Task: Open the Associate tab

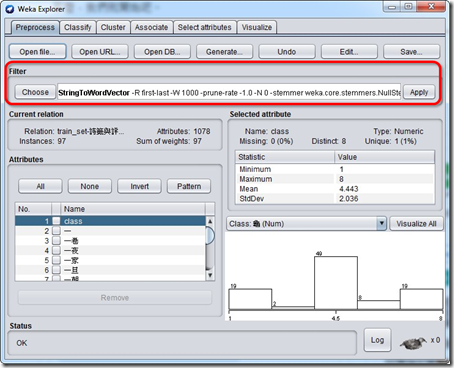Action: coord(151,27)
